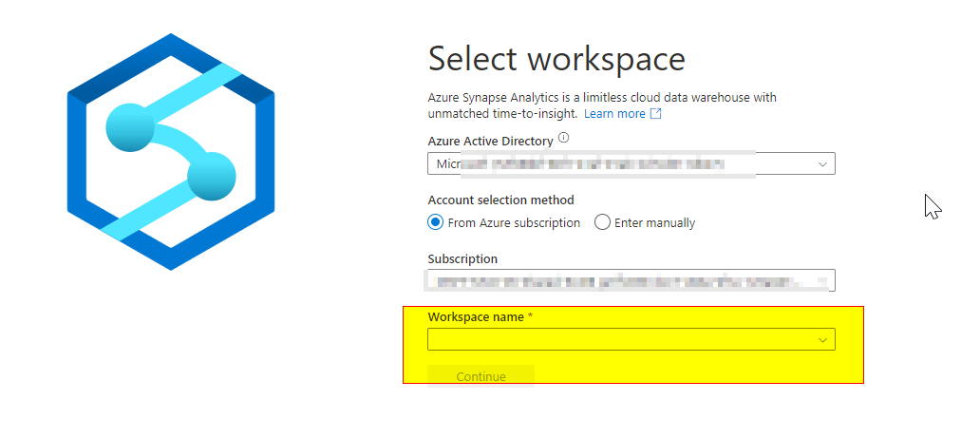This screenshot has height=438, width=980.
Task: Select the From Azure subscription radio button
Action: coord(435,222)
